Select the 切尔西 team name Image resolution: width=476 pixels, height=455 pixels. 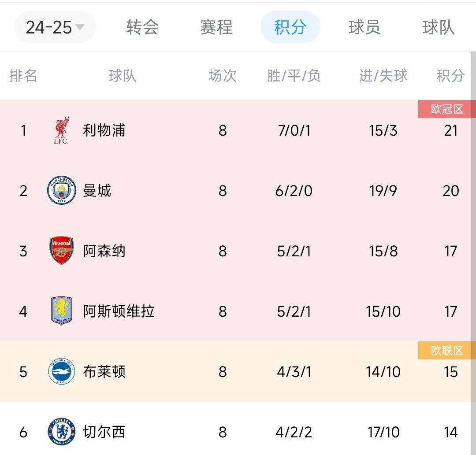click(104, 432)
